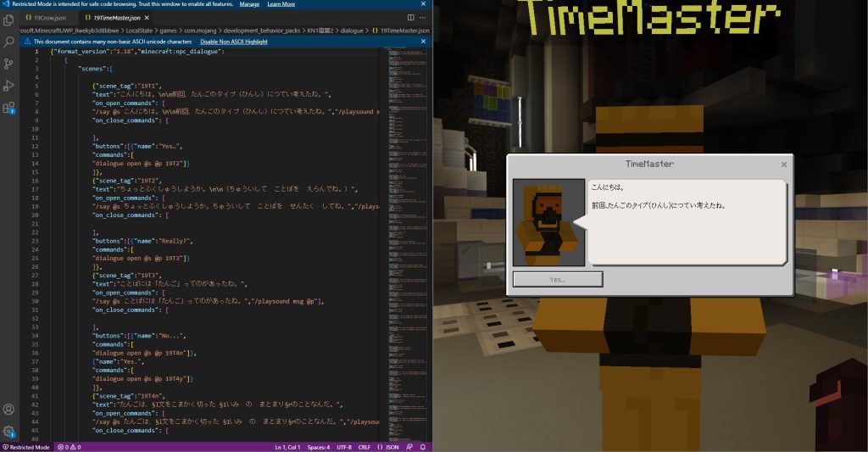Open the Run and Debug view

(8, 86)
